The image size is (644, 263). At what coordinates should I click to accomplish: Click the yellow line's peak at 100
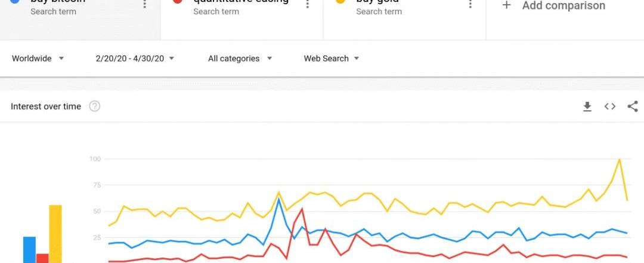coord(620,159)
